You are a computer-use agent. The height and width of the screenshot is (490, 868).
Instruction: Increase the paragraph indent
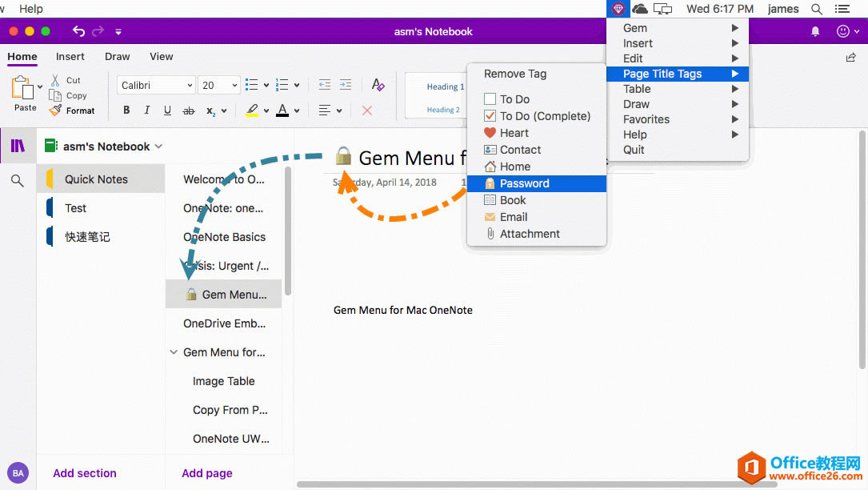346,85
